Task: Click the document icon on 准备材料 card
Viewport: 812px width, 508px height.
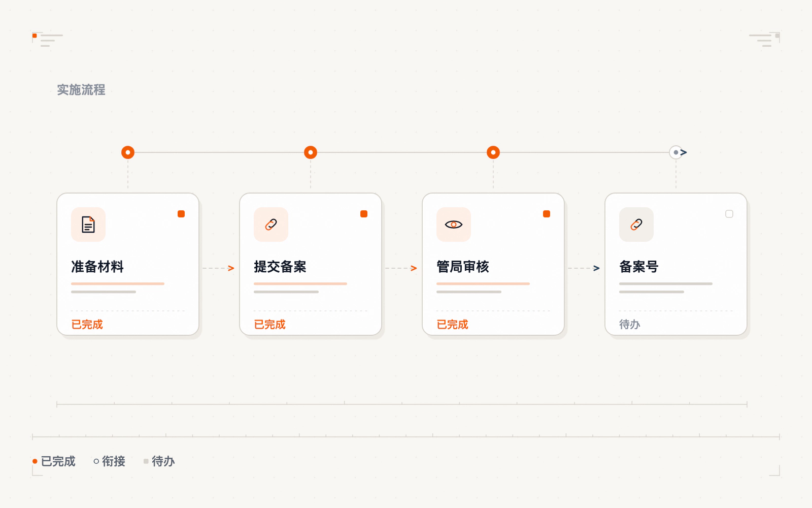Action: pyautogui.click(x=88, y=225)
